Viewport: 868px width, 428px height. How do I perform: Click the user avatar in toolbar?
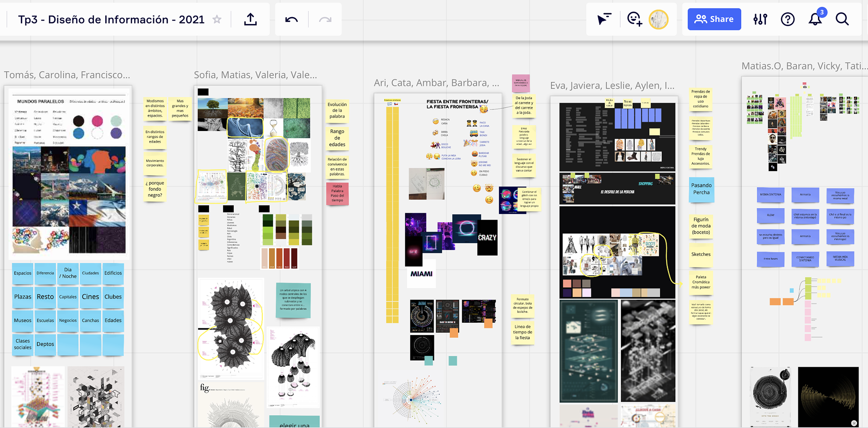pyautogui.click(x=658, y=19)
